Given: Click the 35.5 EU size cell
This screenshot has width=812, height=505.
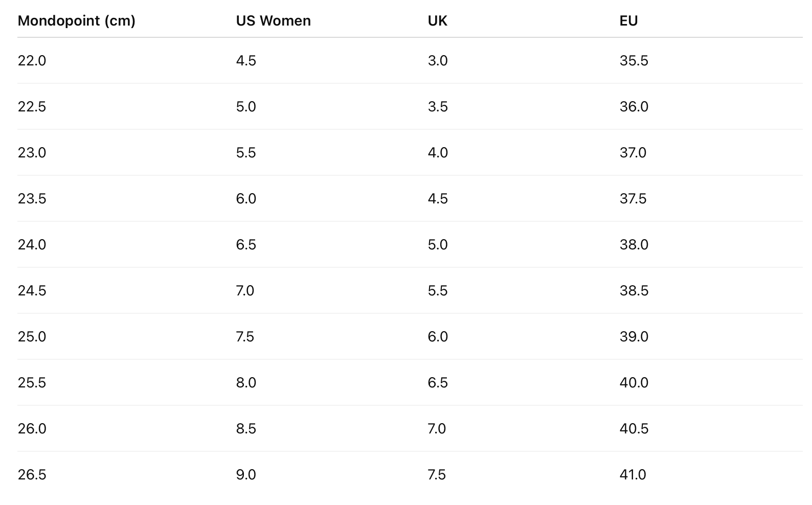Looking at the screenshot, I should (634, 61).
